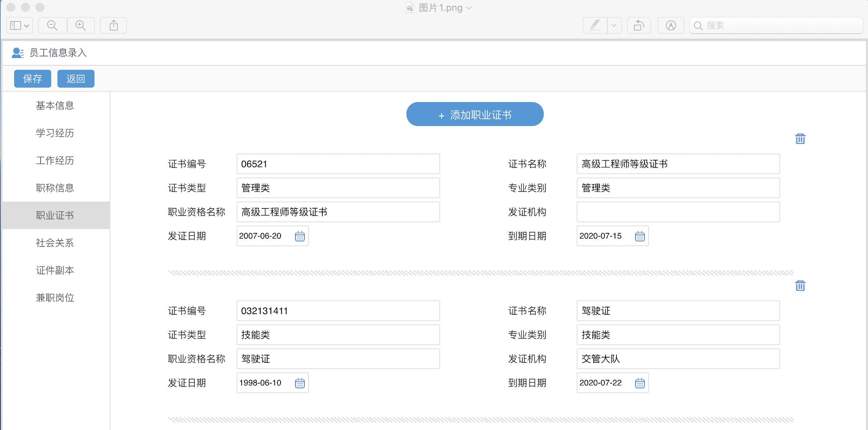
Task: Expand the 图片 1.png title dropdown chevron
Action: point(469,8)
